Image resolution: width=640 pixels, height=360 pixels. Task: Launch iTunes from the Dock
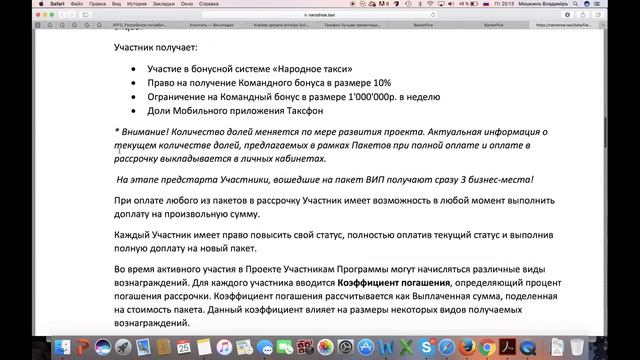(x=224, y=347)
